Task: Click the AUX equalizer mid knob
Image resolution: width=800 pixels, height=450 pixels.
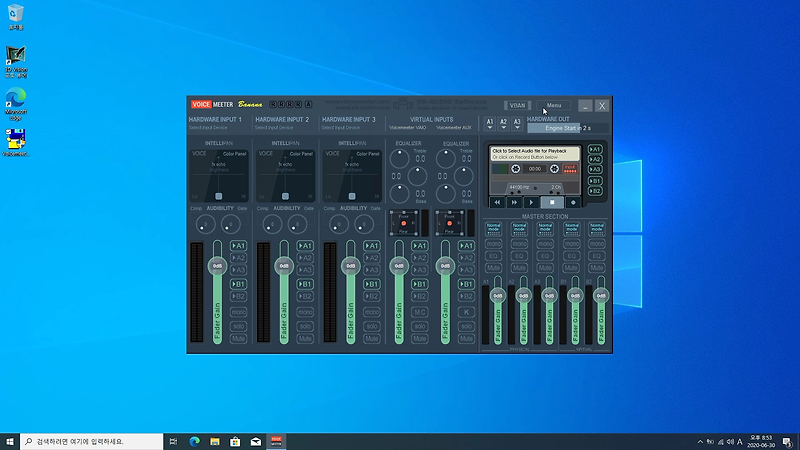Action: [463, 177]
